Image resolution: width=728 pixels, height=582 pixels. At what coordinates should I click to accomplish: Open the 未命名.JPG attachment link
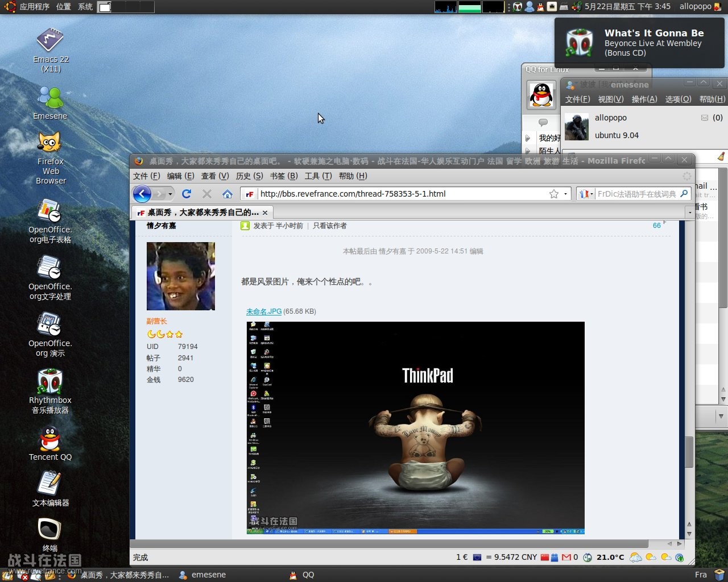(264, 311)
